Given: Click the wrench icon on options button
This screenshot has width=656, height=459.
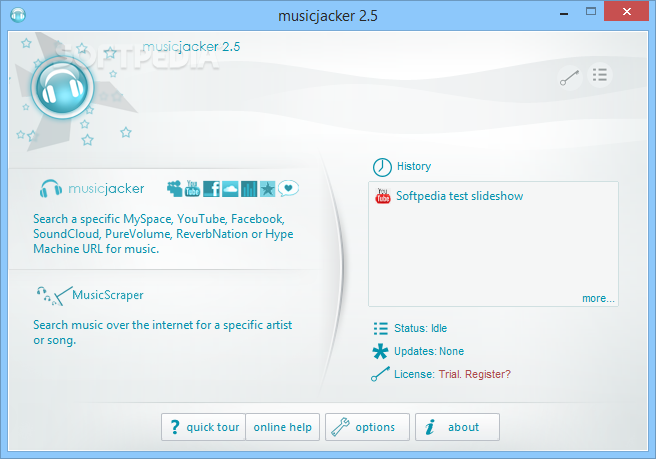Looking at the screenshot, I should click(x=340, y=427).
